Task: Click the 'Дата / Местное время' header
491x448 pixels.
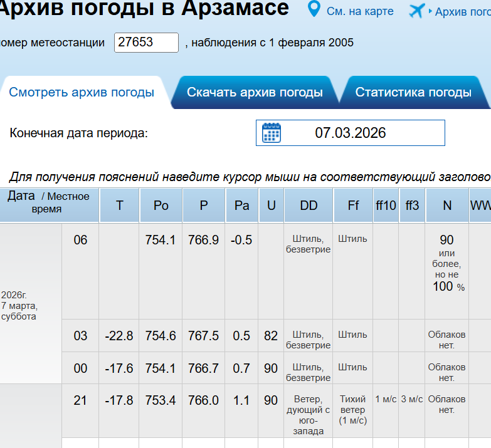Action: (48, 202)
